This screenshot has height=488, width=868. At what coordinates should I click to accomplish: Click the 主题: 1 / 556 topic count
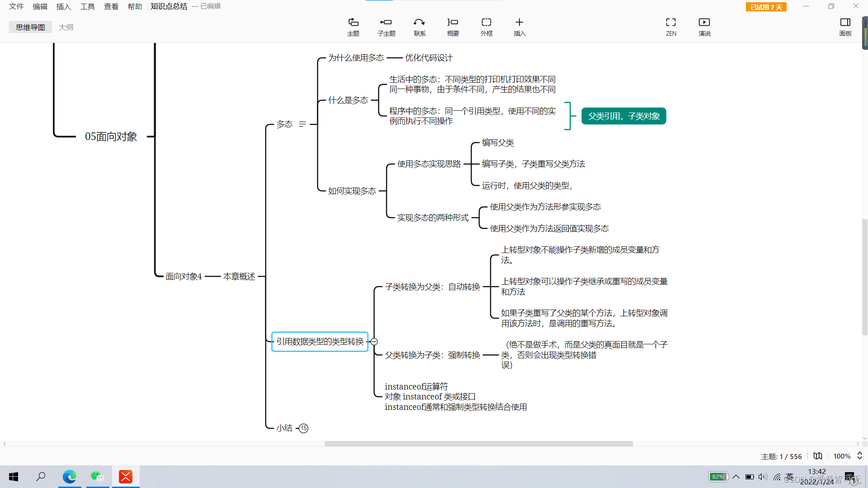pyautogui.click(x=781, y=456)
